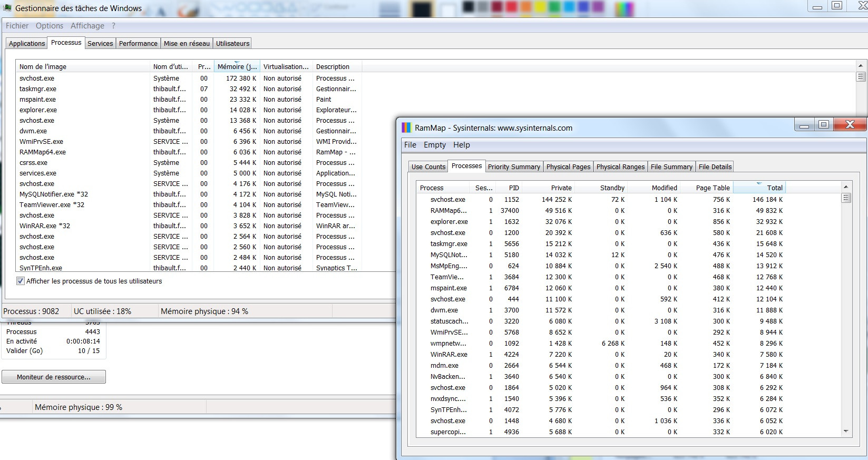Select taskmgr.exe row in Task Manager

pos(189,89)
